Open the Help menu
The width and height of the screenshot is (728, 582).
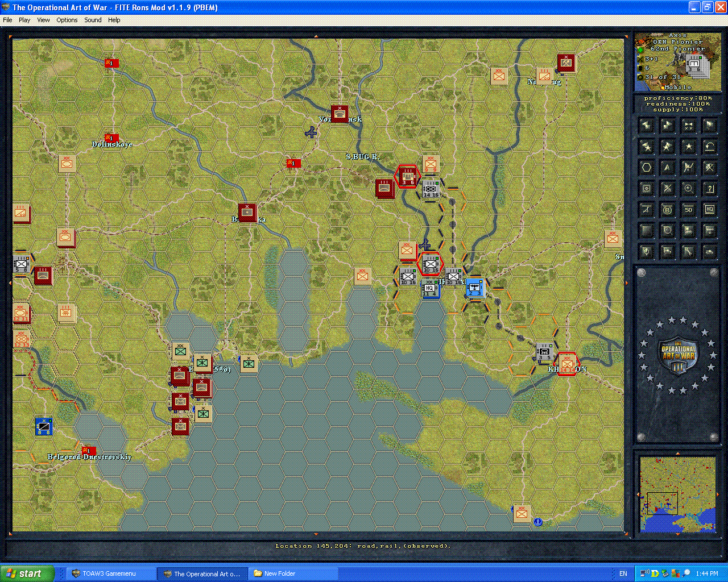[114, 20]
